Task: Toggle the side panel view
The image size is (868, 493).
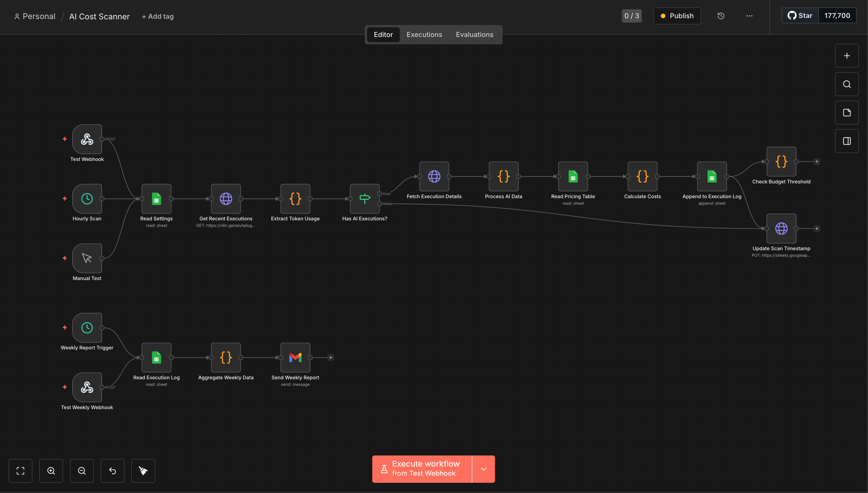Action: 847,141
